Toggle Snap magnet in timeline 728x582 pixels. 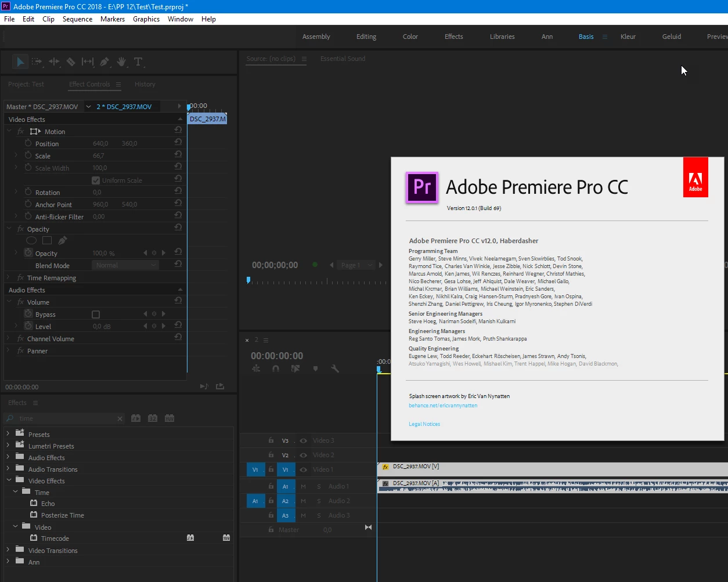coord(276,368)
